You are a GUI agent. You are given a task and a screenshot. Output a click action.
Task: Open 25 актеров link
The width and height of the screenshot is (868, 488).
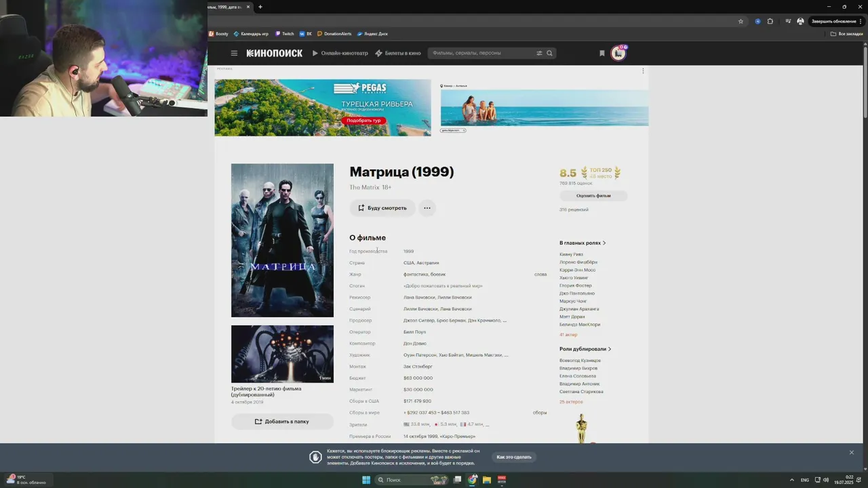pyautogui.click(x=571, y=402)
